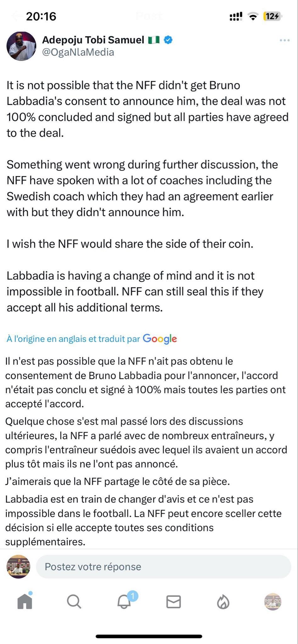Screen dimensions: 298x644
Task: Open the flame icon tab
Action: click(x=223, y=602)
